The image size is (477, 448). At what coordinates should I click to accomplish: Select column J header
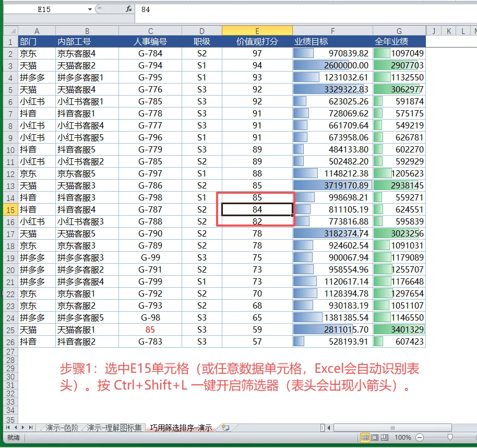(x=434, y=31)
